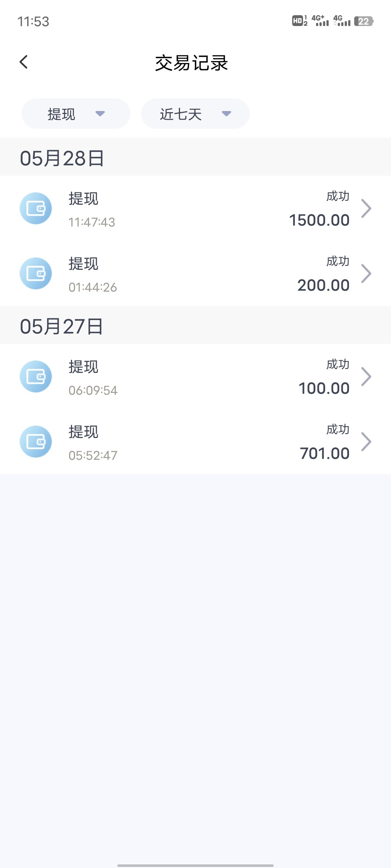This screenshot has height=868, width=391.
Task: Open the withdrawal made at 11:47:43
Action: pos(195,209)
